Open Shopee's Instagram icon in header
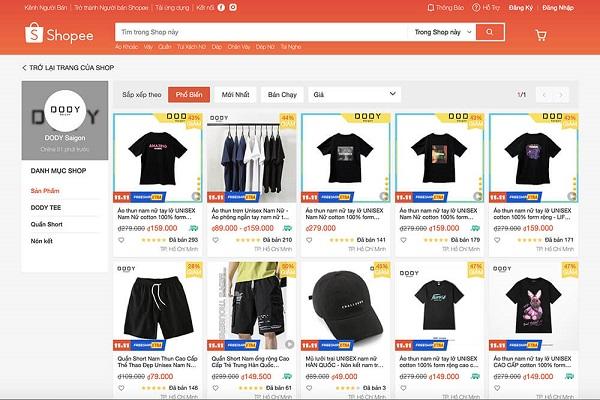 233,7
